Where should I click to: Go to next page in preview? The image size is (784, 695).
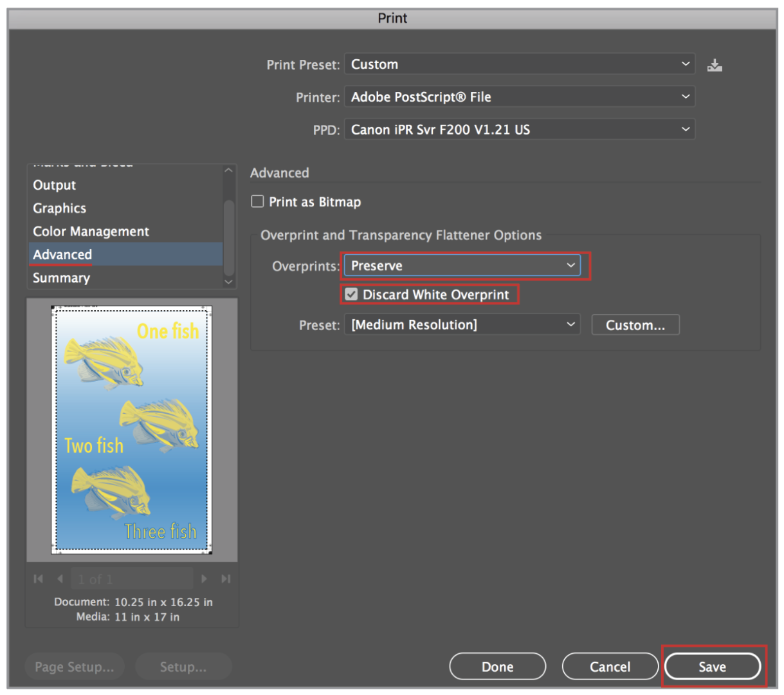click(205, 579)
